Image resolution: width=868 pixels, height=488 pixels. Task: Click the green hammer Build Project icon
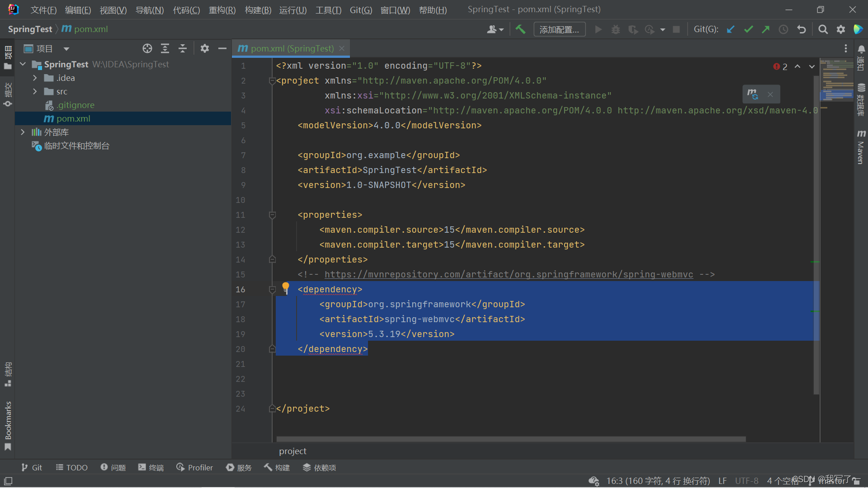pyautogui.click(x=520, y=29)
